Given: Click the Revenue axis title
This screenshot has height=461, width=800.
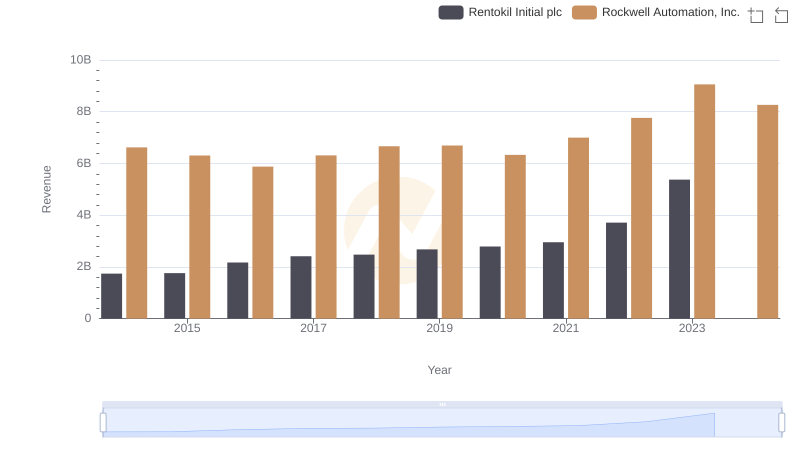Looking at the screenshot, I should click(46, 189).
